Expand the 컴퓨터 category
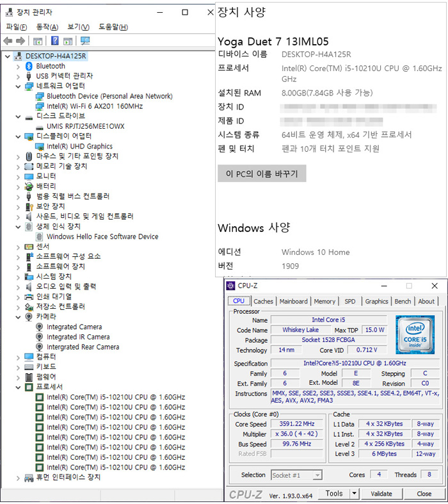Screen dimensions: 448x504 tap(19, 357)
